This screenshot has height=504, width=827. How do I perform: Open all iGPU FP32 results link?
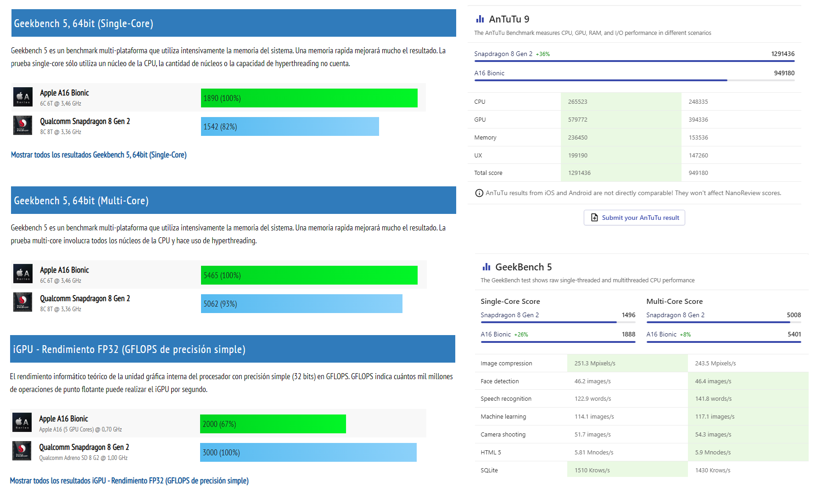click(129, 481)
